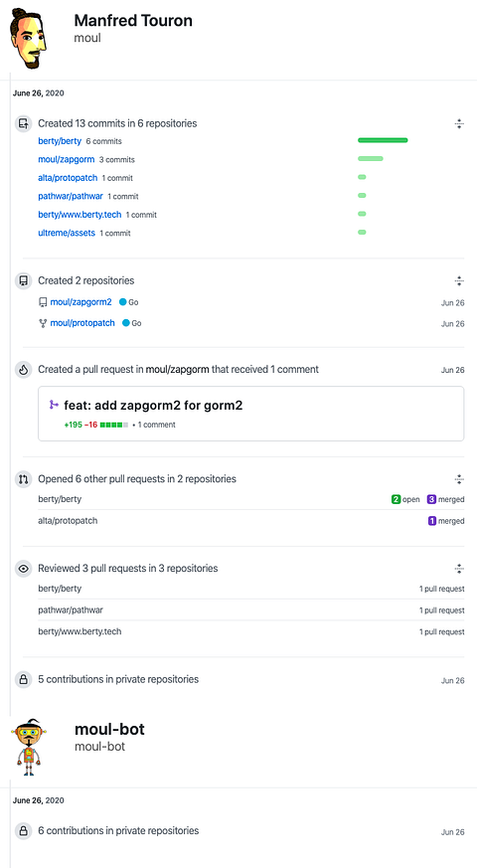Open the berty/berty commits link
The height and width of the screenshot is (868, 477).
[60, 141]
